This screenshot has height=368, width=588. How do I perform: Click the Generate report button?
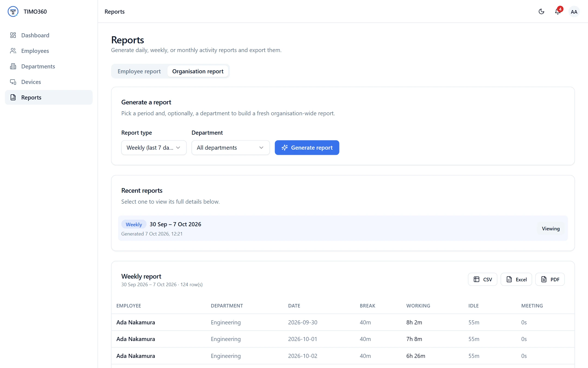tap(307, 147)
